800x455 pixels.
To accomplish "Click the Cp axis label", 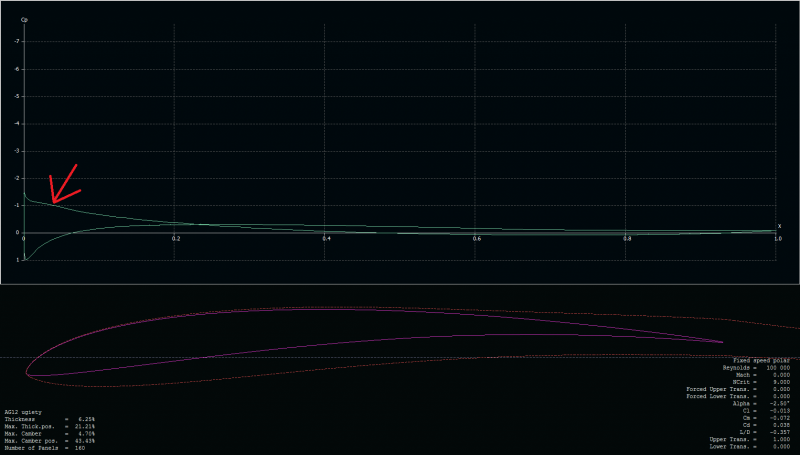I will tap(24, 19).
